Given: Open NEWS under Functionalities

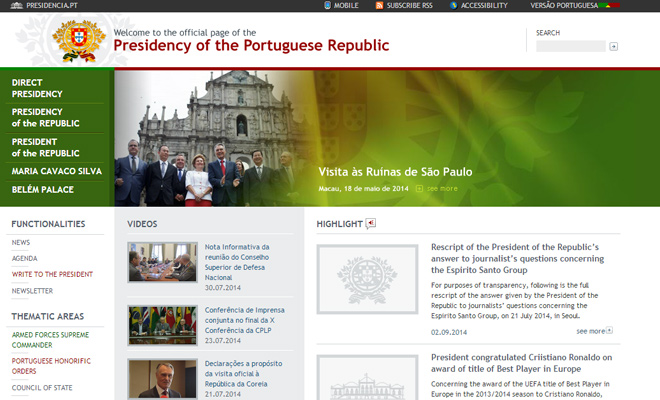Looking at the screenshot, I should (21, 243).
